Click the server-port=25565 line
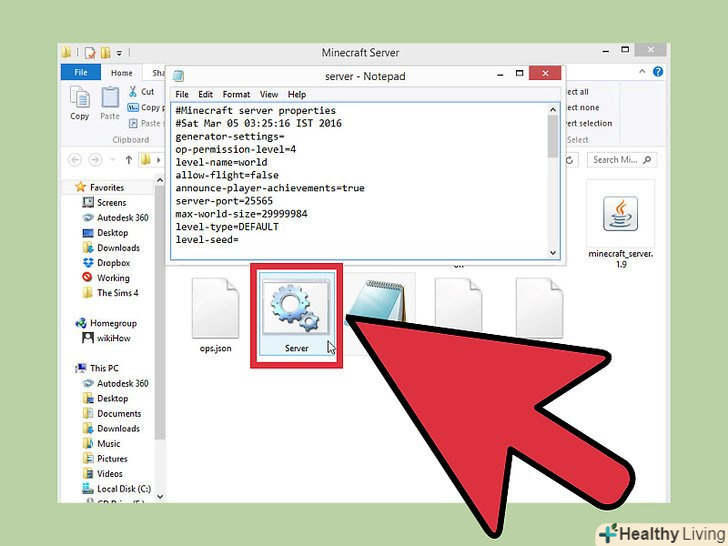728x546 pixels. pos(224,201)
